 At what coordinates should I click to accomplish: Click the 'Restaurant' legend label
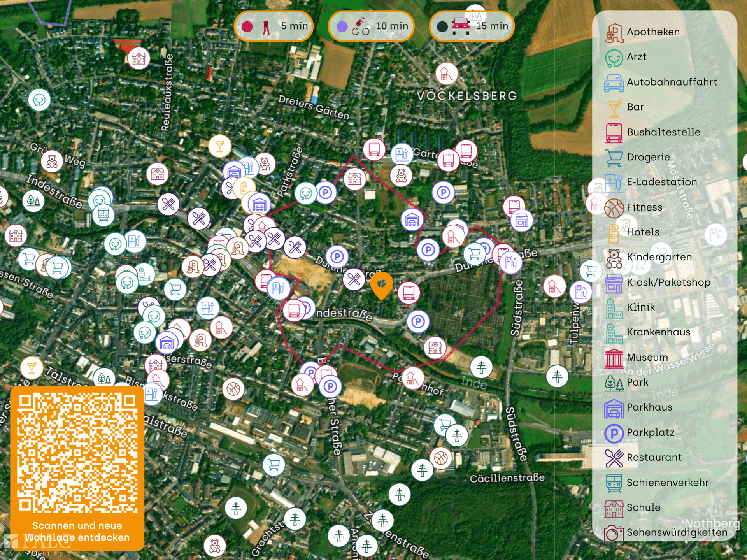(654, 457)
